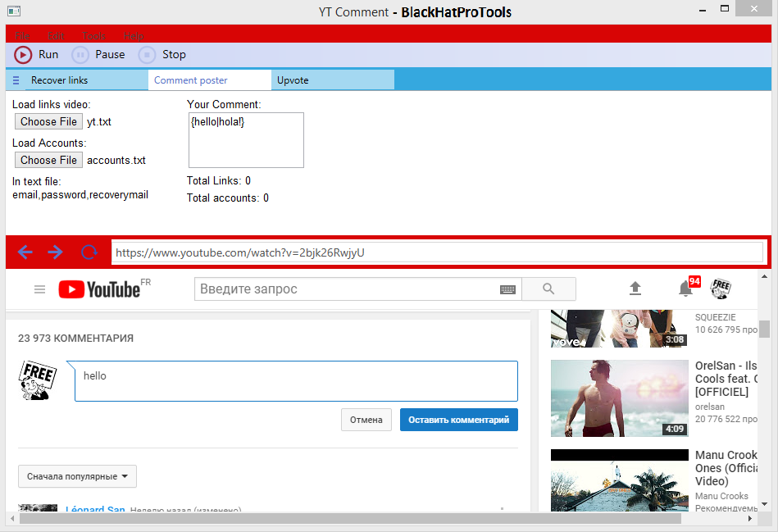Image resolution: width=778 pixels, height=532 pixels.
Task: Click the SQUEEZIE channel name
Action: [716, 317]
